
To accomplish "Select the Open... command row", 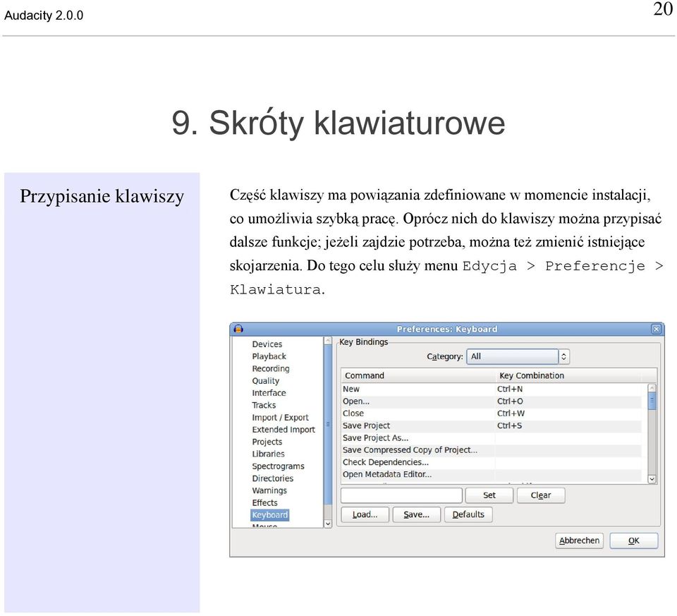I will (492, 401).
